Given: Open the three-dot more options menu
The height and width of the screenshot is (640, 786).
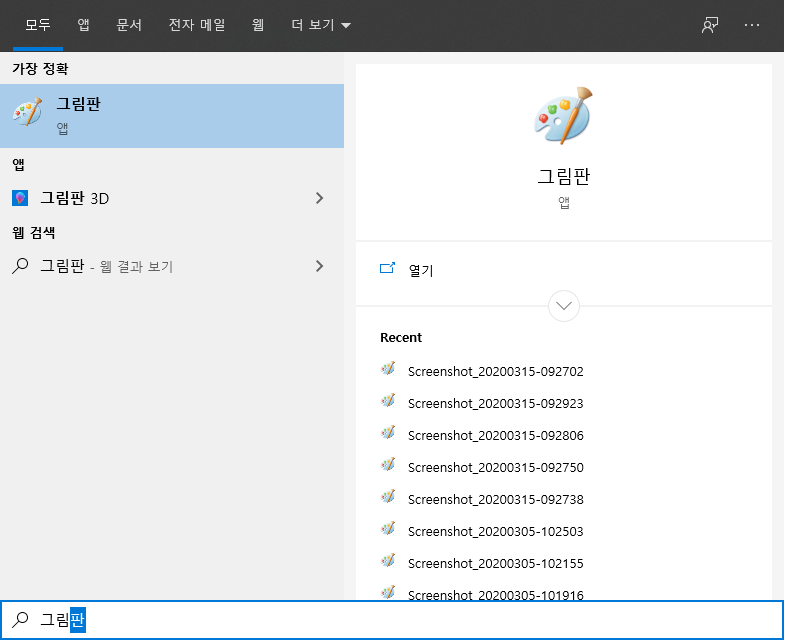Looking at the screenshot, I should 753,25.
